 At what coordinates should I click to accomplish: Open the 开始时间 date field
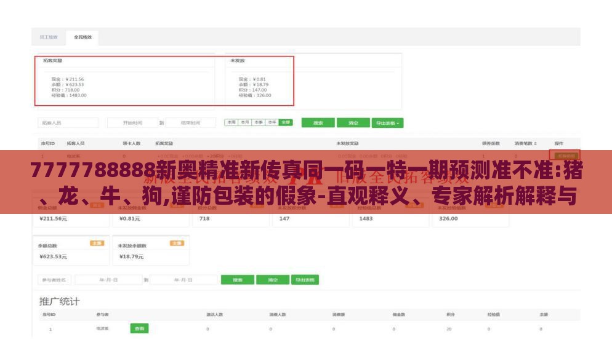coord(133,123)
